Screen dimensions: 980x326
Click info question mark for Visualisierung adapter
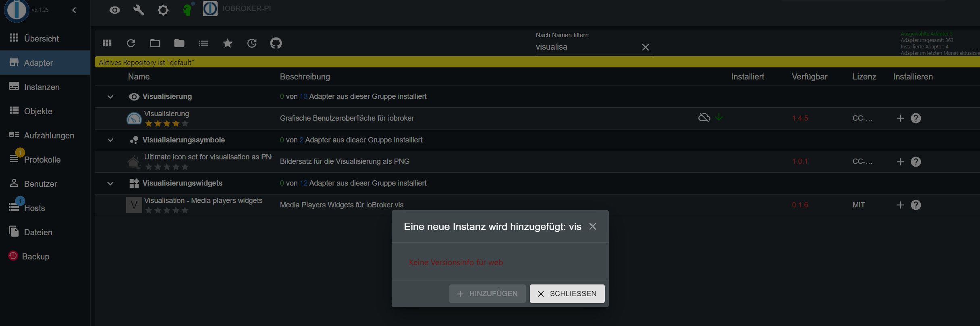[x=916, y=118]
